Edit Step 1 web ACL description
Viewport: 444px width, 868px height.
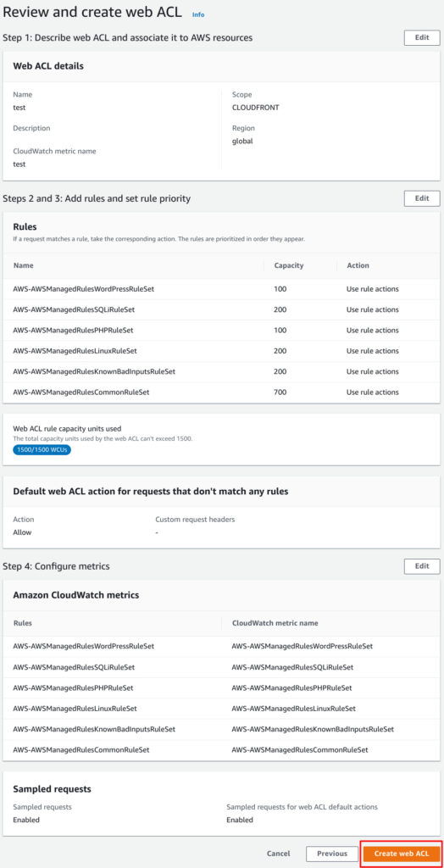(422, 37)
